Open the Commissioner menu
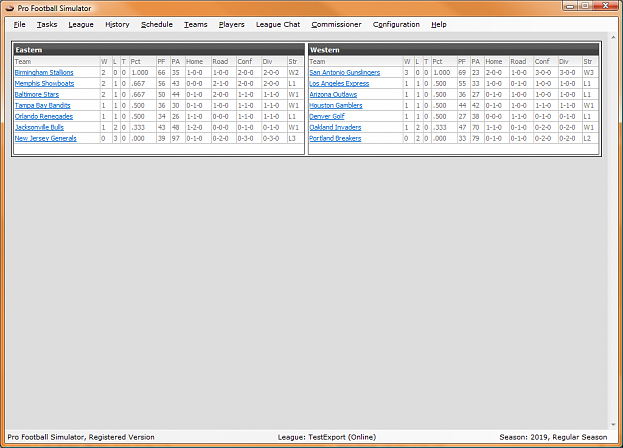This screenshot has height=448, width=623. click(x=335, y=24)
